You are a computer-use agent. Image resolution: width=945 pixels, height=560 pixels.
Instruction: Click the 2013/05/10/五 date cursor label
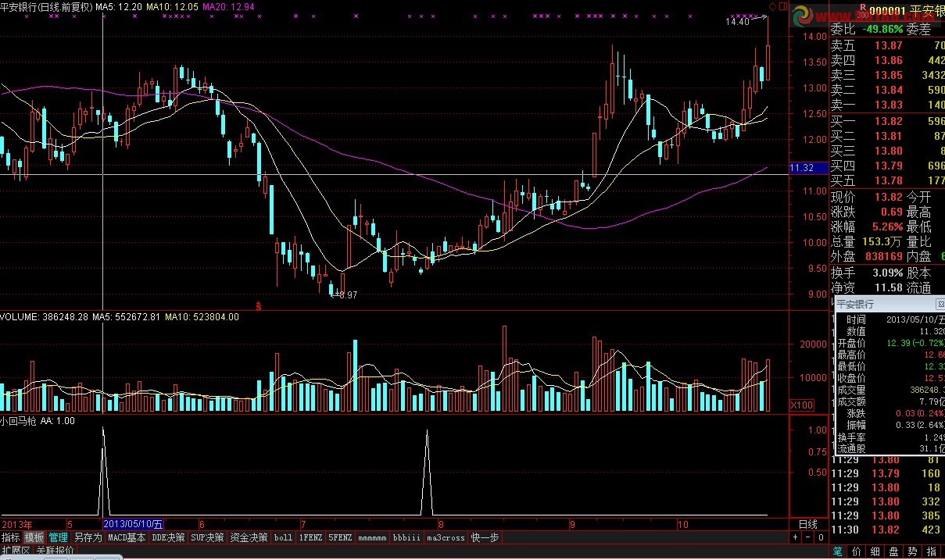click(133, 524)
